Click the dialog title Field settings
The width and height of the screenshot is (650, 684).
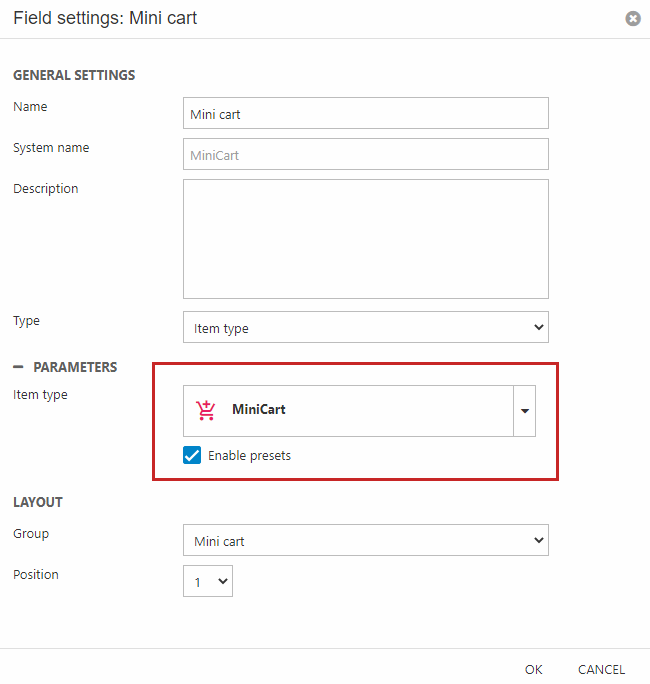[x=105, y=18]
